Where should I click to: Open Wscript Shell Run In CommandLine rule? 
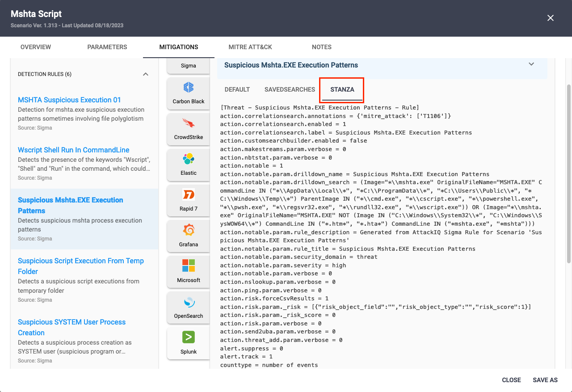[x=74, y=150]
